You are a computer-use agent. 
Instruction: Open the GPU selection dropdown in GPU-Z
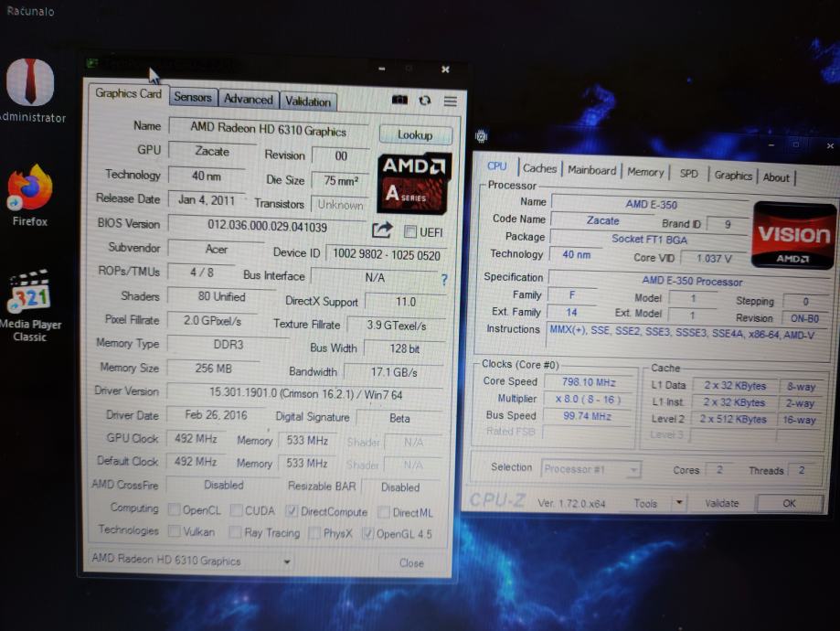click(x=191, y=561)
